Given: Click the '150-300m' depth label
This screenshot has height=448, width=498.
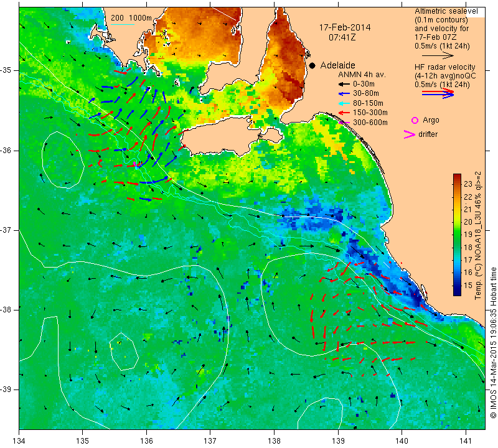Looking at the screenshot, I should point(370,113).
